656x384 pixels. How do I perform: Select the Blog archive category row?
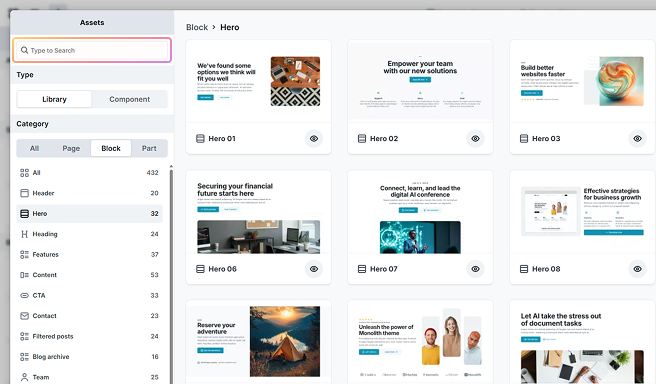coord(89,357)
